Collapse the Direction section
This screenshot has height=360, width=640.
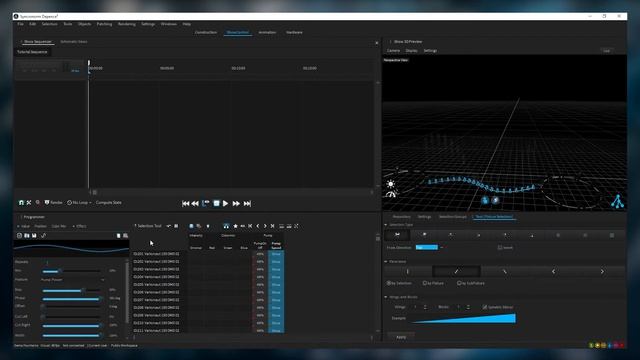click(x=386, y=262)
